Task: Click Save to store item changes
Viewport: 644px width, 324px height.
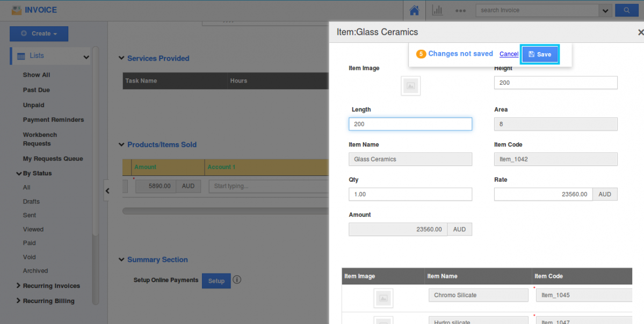Action: [x=540, y=54]
